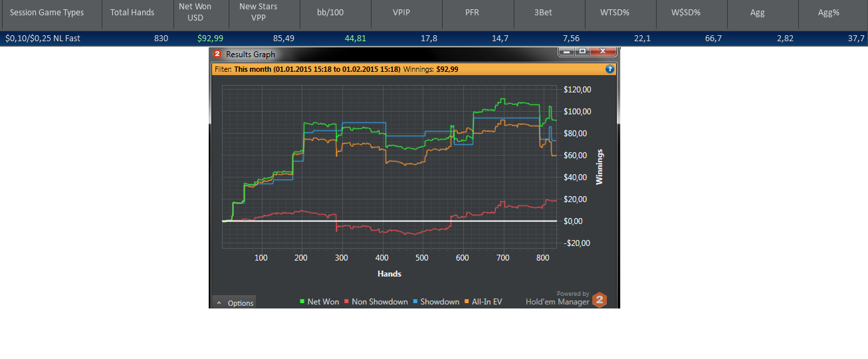Close the Results Graph window
Image resolution: width=868 pixels, height=359 pixels.
point(603,52)
